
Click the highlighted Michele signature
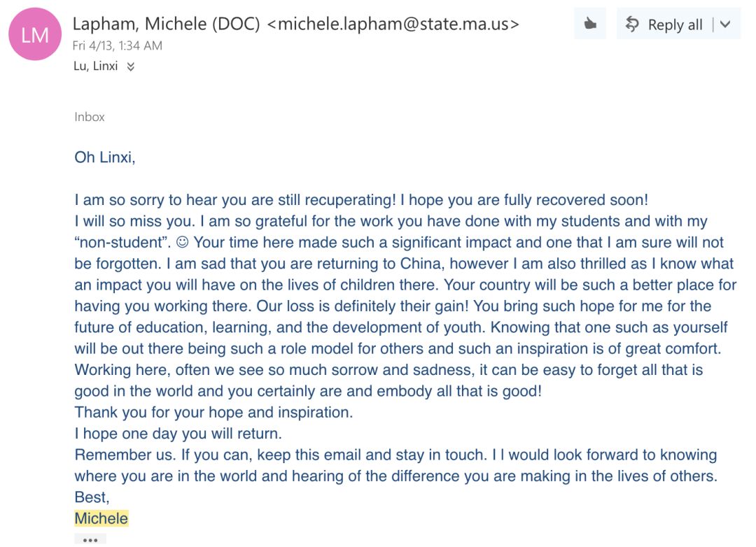101,518
